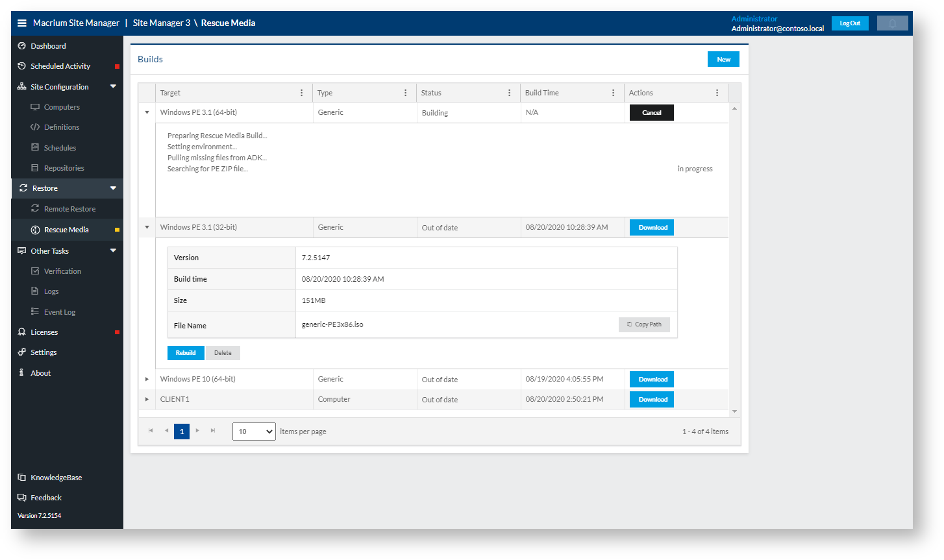The height and width of the screenshot is (560, 944).
Task: Expand Windows PE 10 (64-bit) row
Action: 147,379
